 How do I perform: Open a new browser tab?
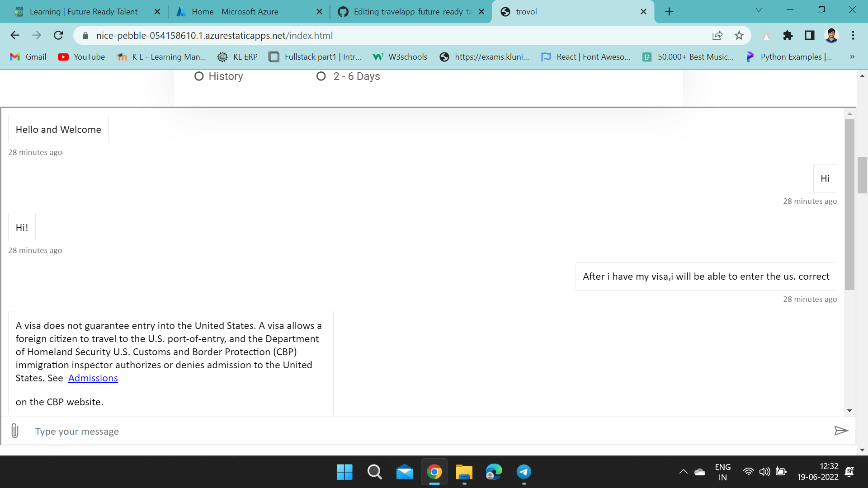click(670, 12)
